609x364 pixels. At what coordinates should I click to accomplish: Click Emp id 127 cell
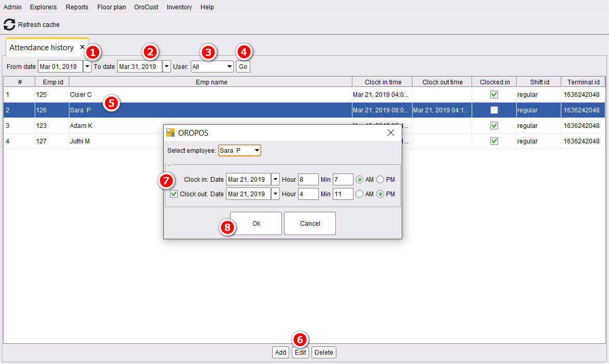pos(52,141)
